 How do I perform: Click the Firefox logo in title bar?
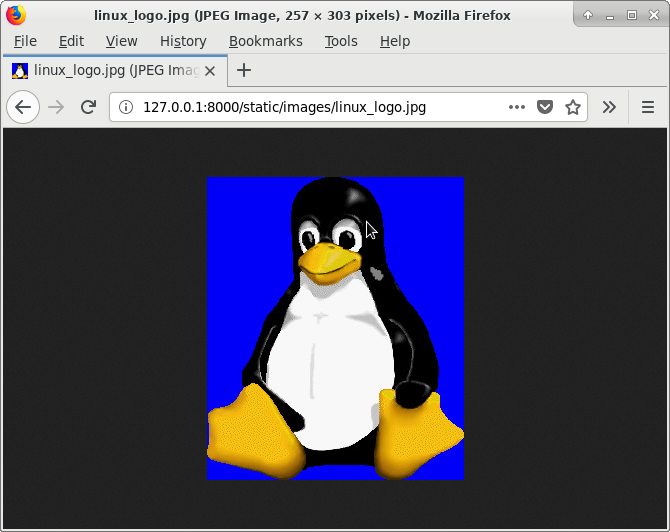[16, 15]
